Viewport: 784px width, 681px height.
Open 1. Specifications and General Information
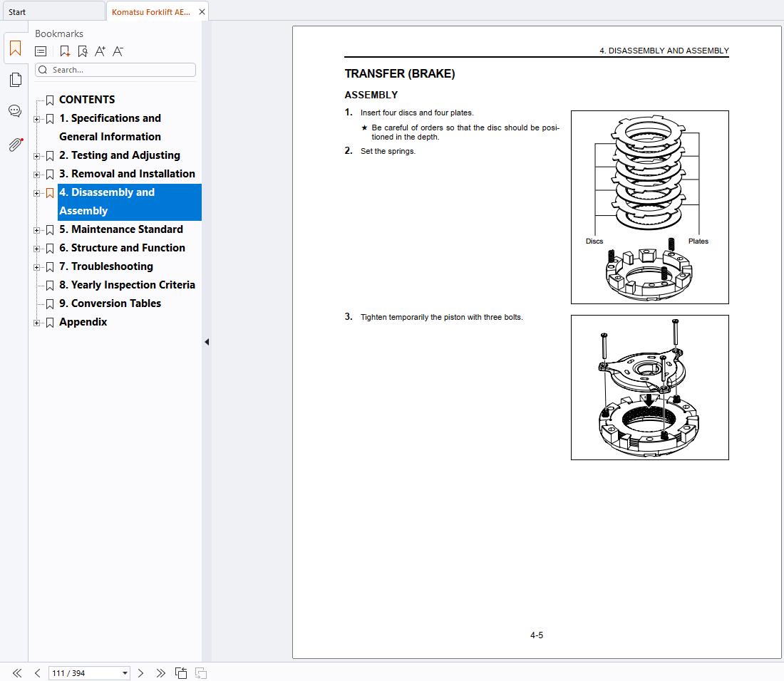[110, 128]
